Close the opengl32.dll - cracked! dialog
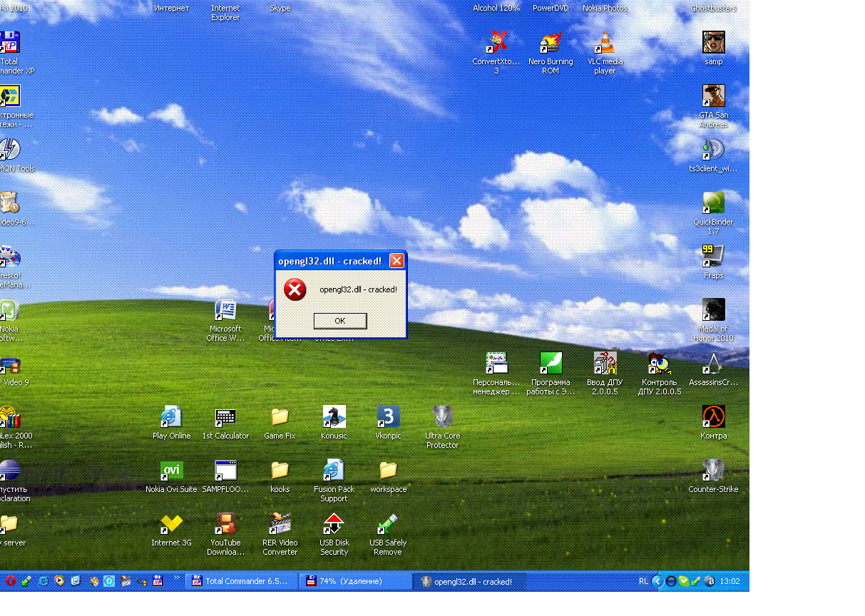This screenshot has width=865, height=616. [396, 261]
